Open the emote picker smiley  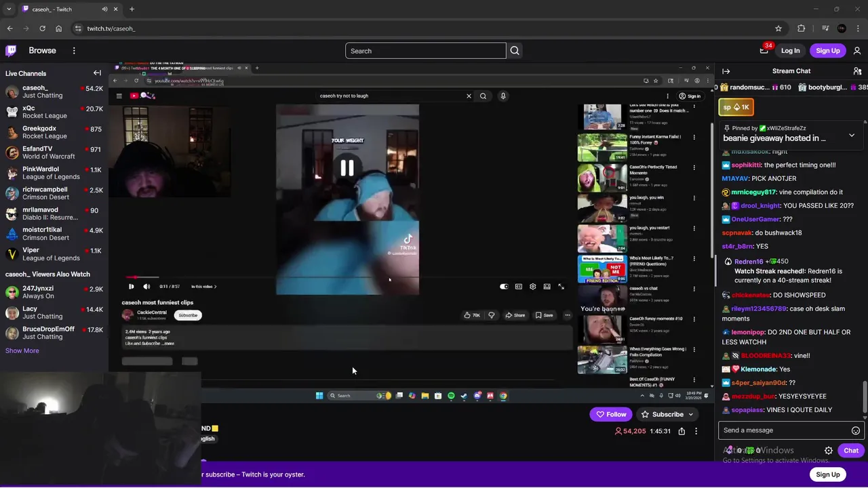856,430
